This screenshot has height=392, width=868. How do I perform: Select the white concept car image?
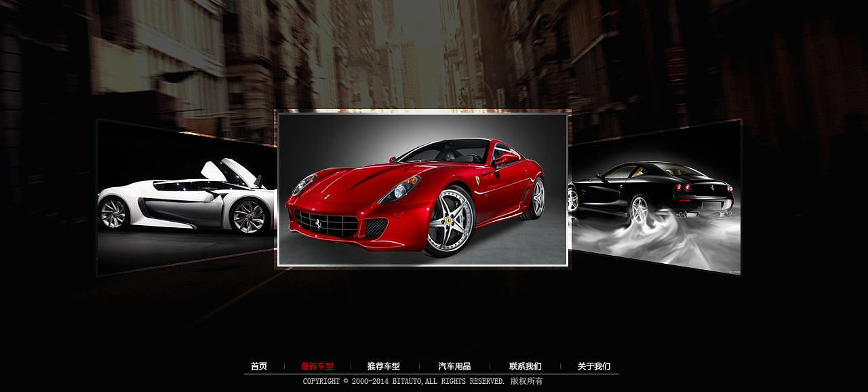pyautogui.click(x=186, y=197)
